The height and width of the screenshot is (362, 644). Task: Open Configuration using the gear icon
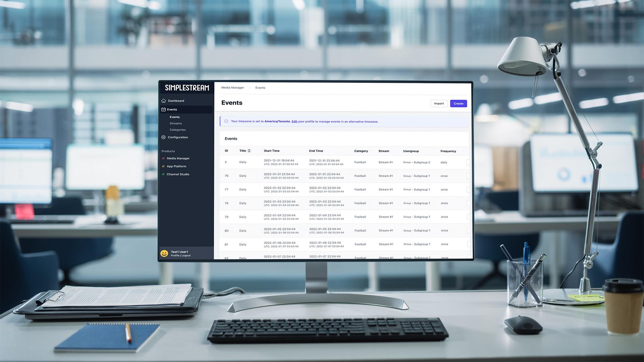[x=164, y=137]
